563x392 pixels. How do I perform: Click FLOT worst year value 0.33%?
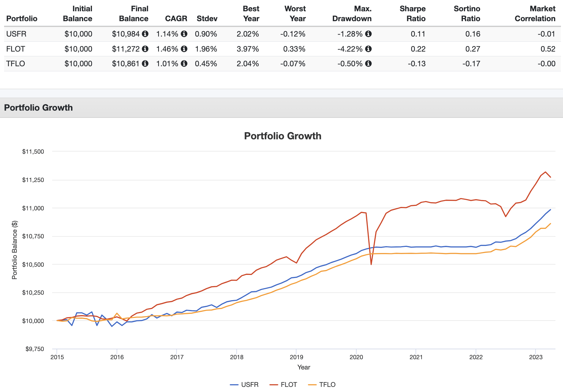[294, 49]
